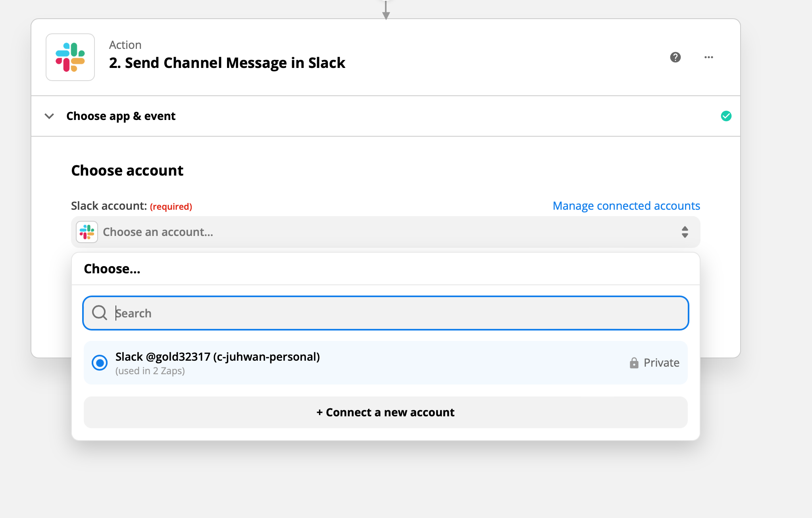
Task: Select the Slack @gold32317 account radio button
Action: point(100,363)
